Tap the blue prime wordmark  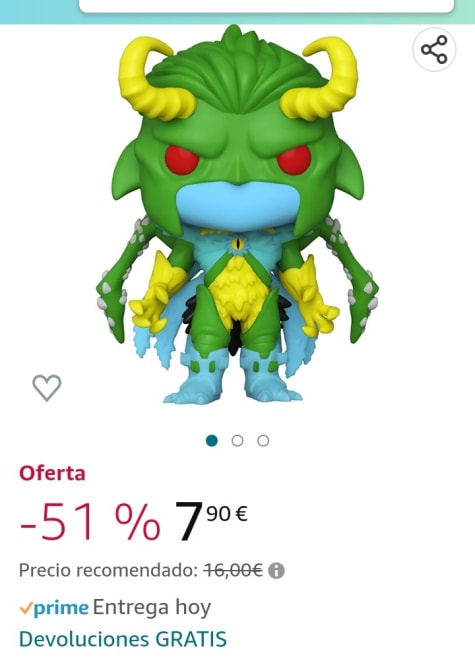pos(61,608)
